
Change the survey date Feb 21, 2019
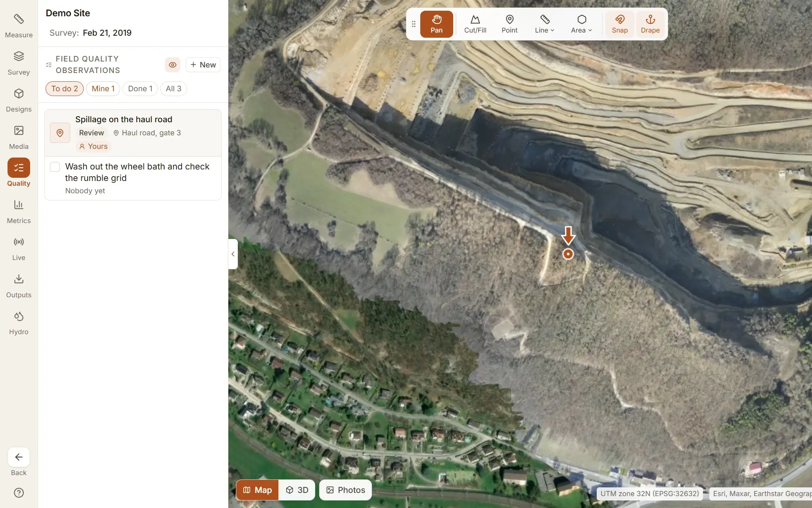coord(107,33)
